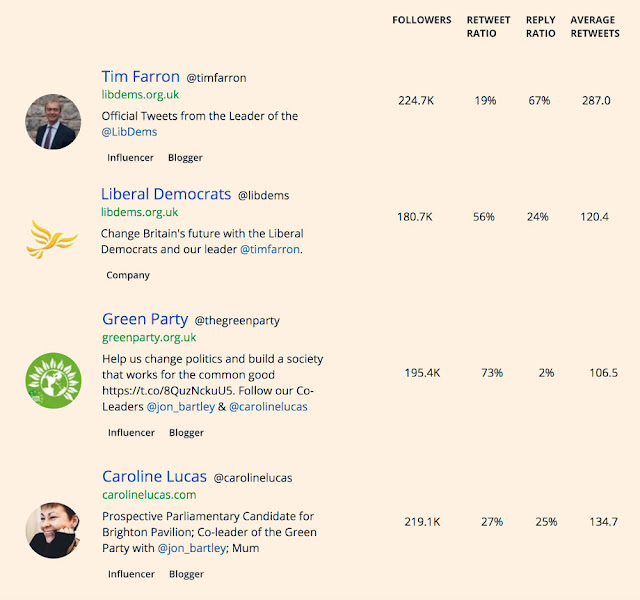The height and width of the screenshot is (600, 640).
Task: Open the Green Party profile name link
Action: tap(145, 320)
